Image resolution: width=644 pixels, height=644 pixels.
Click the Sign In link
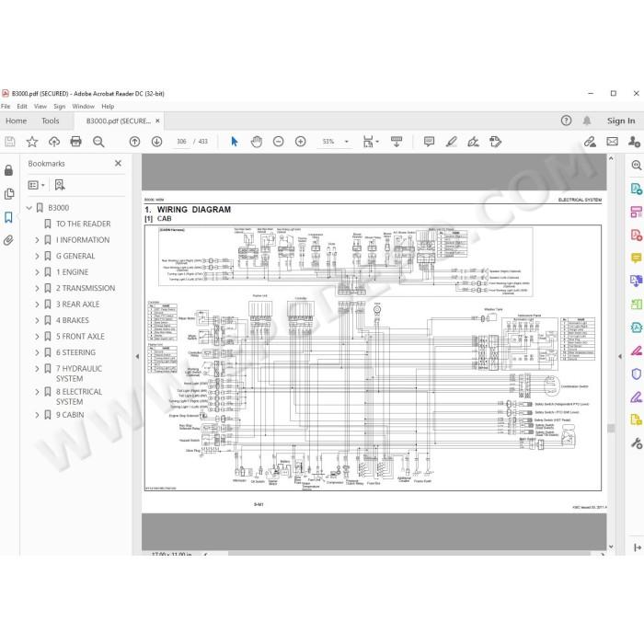coord(621,121)
